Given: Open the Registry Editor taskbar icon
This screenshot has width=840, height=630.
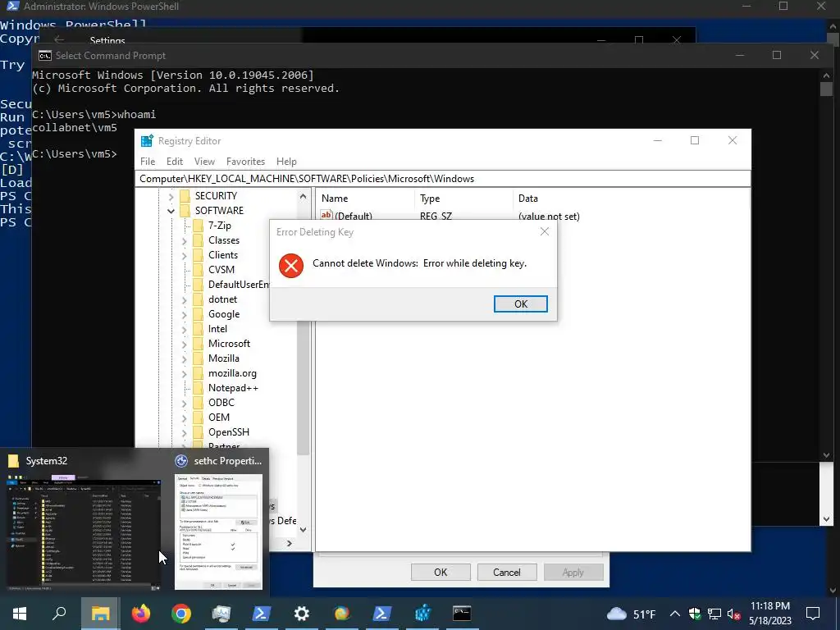Looking at the screenshot, I should pos(422,614).
